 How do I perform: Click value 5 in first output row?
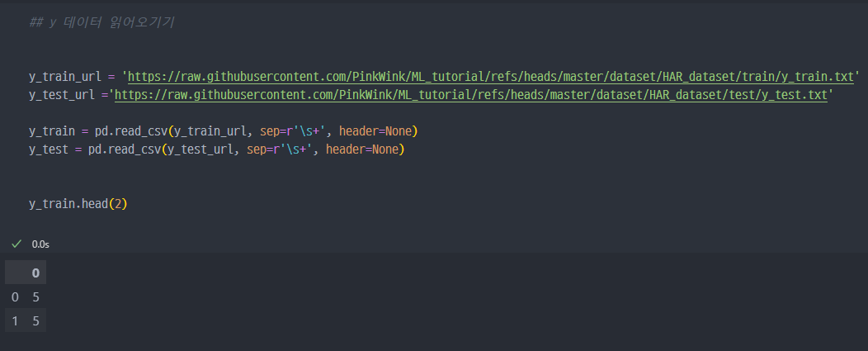36,297
